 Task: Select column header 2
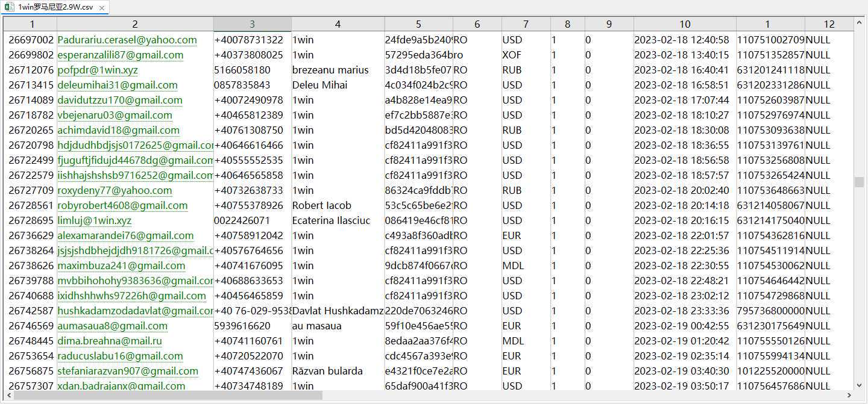click(135, 24)
